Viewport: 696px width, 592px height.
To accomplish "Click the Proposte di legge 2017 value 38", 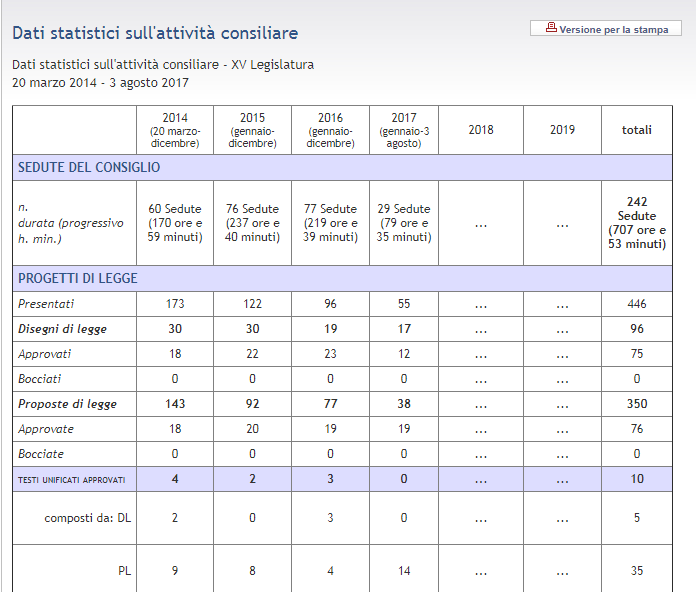I will (404, 404).
